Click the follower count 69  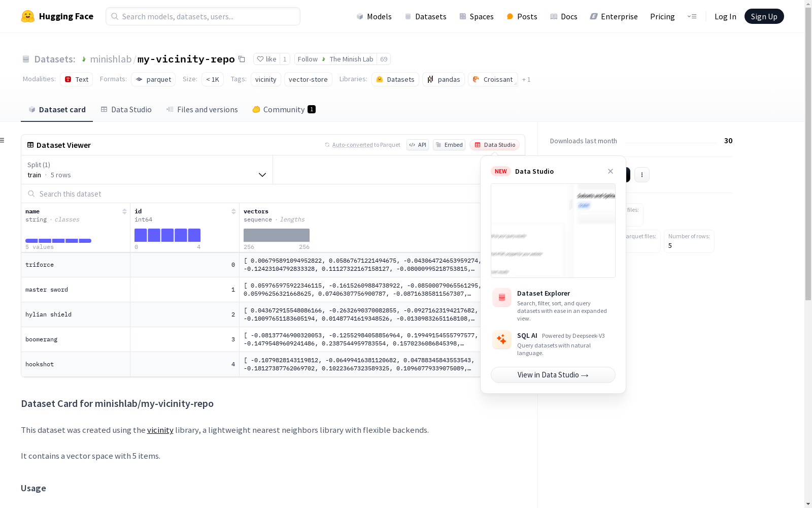[384, 59]
